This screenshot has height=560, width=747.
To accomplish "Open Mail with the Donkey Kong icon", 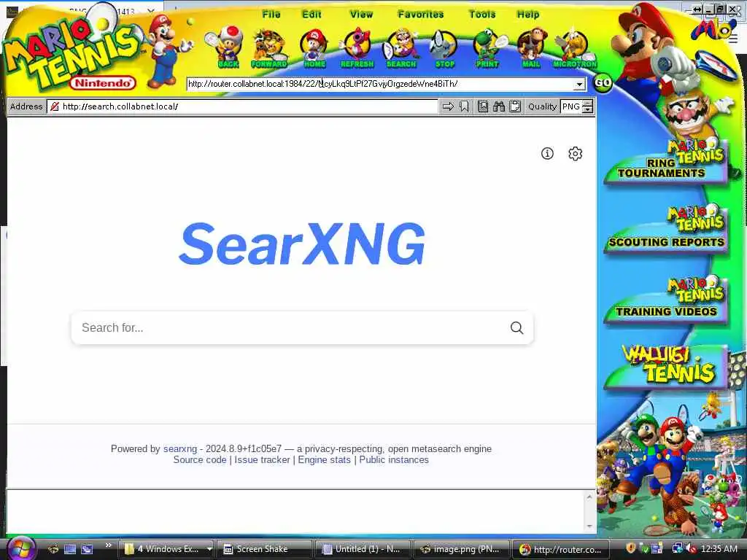I will [531, 47].
